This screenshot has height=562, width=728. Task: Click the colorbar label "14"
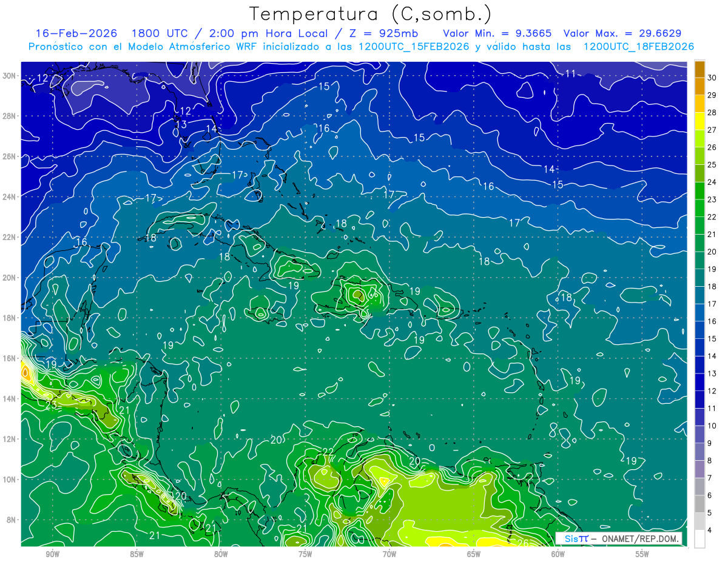pyautogui.click(x=712, y=356)
